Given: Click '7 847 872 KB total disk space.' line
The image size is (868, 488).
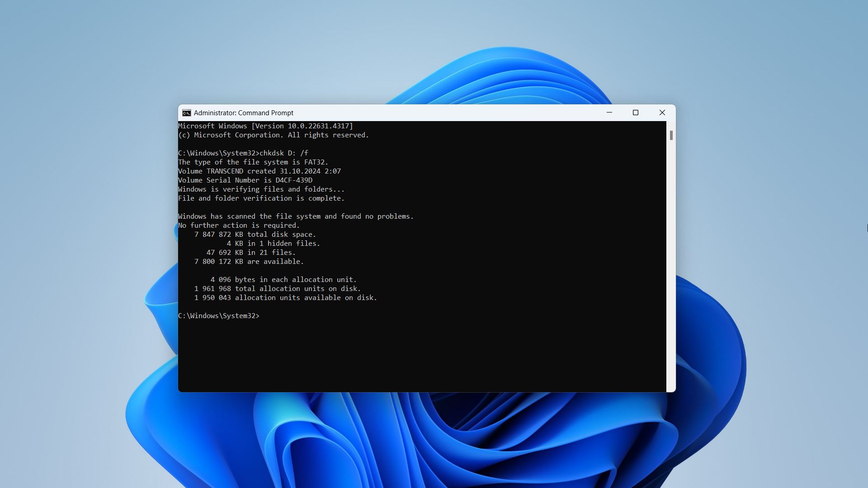Looking at the screenshot, I should click(255, 235).
